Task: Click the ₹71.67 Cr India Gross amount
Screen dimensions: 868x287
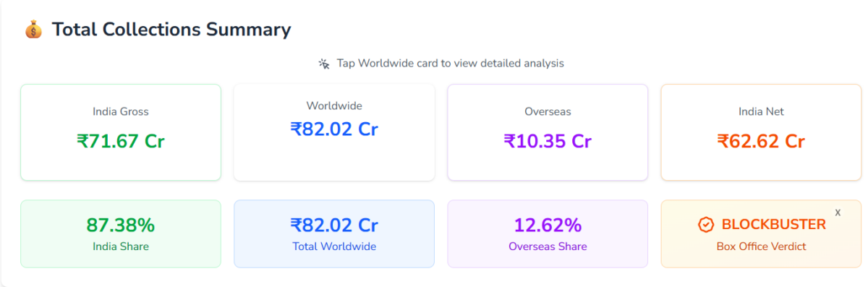Action: point(121,141)
